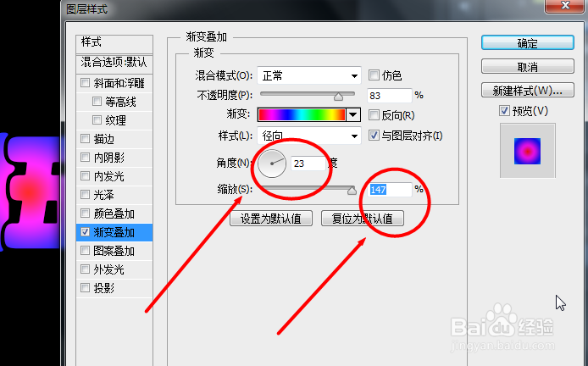Toggle the 预览(V) checkbox
Image resolution: width=588 pixels, height=366 pixels.
pyautogui.click(x=504, y=111)
